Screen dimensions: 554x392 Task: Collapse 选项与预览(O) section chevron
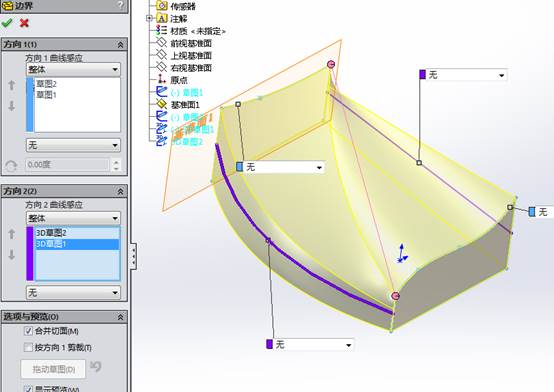click(120, 317)
